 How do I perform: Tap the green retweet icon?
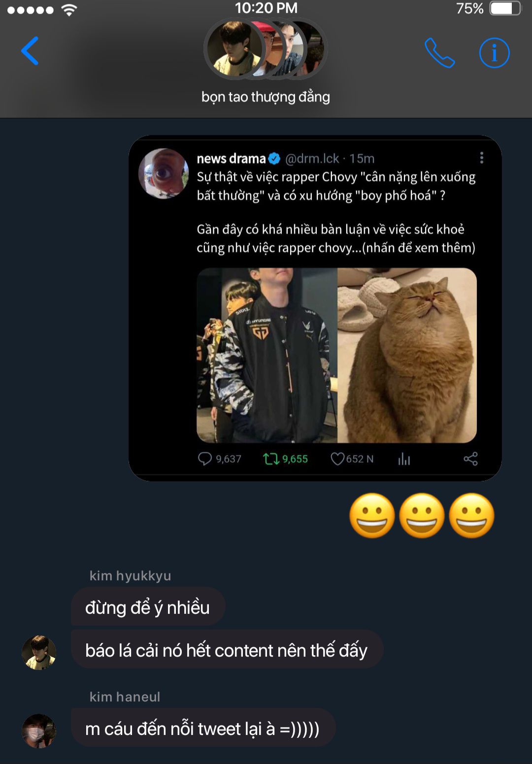coord(271,459)
